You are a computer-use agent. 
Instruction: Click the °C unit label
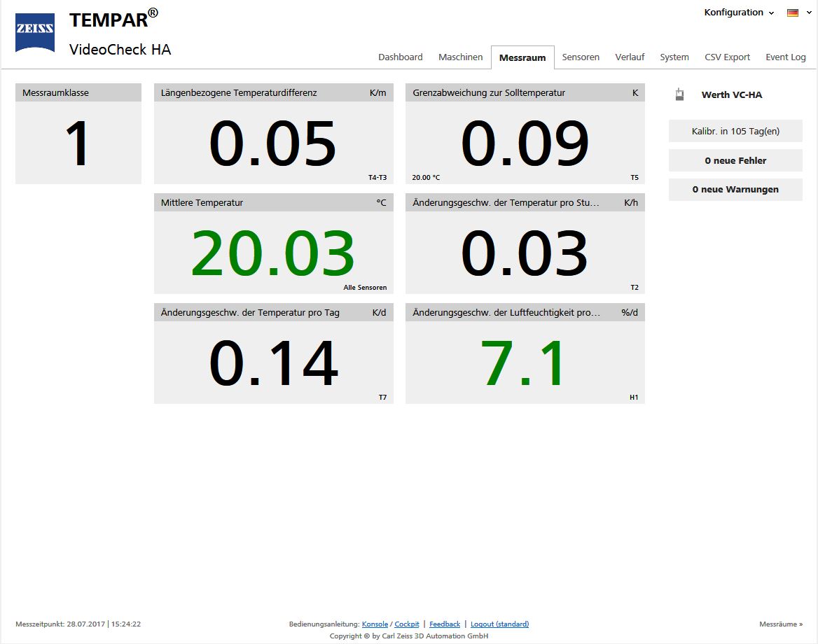click(x=382, y=202)
